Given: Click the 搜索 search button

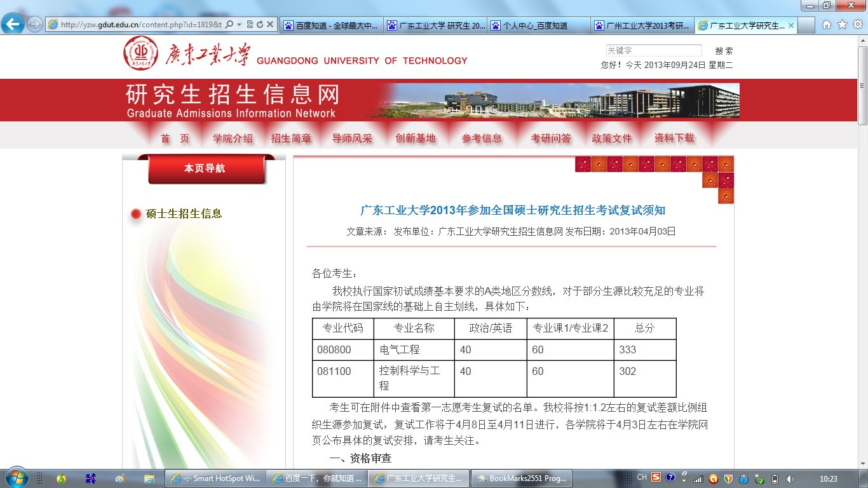Looking at the screenshot, I should [725, 50].
